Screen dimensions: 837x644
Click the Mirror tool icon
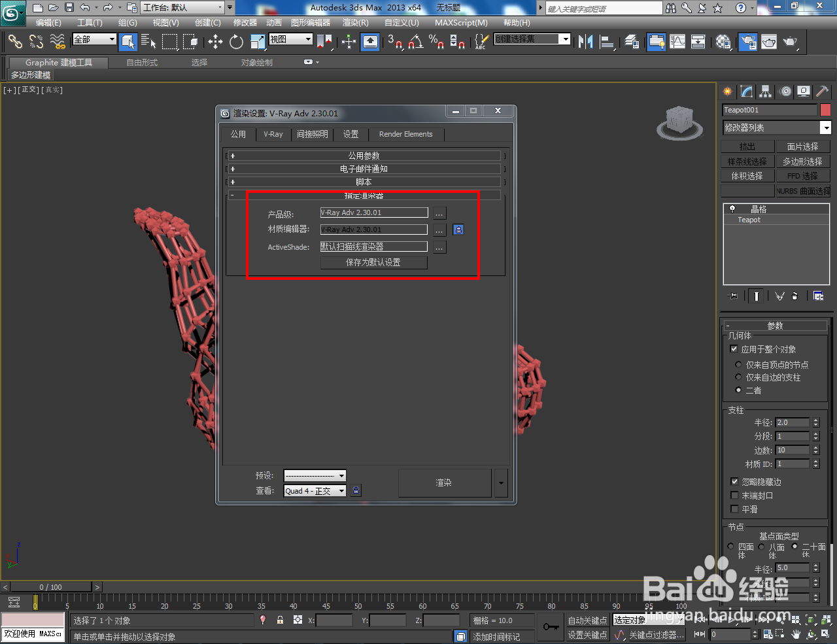585,42
